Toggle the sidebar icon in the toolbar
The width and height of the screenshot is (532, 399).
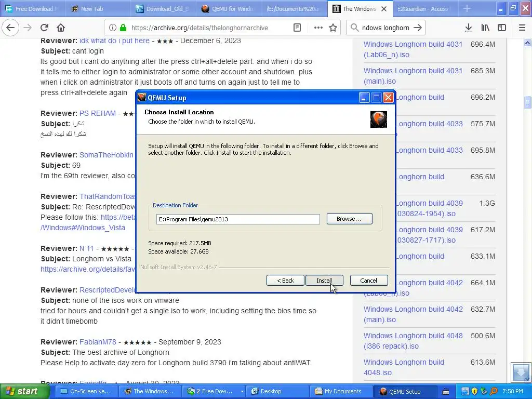(x=502, y=28)
